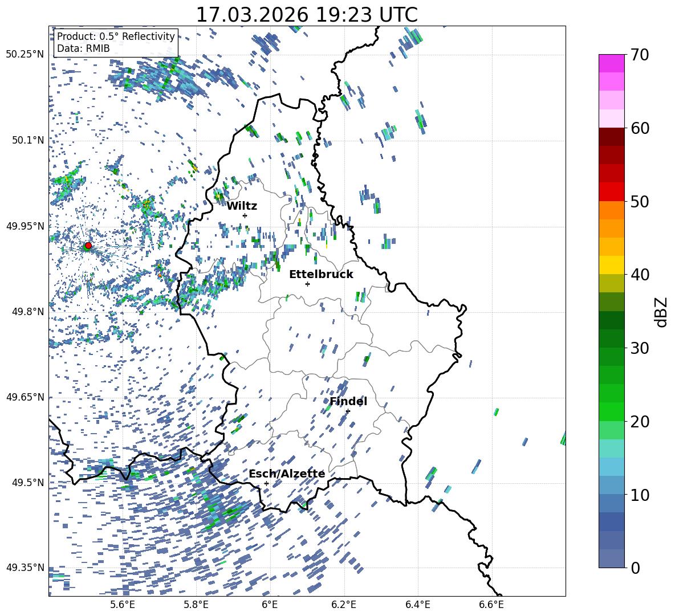Pick the dark maroon swatch below 60
Viewport: 675px width, 616px height.
coord(612,137)
